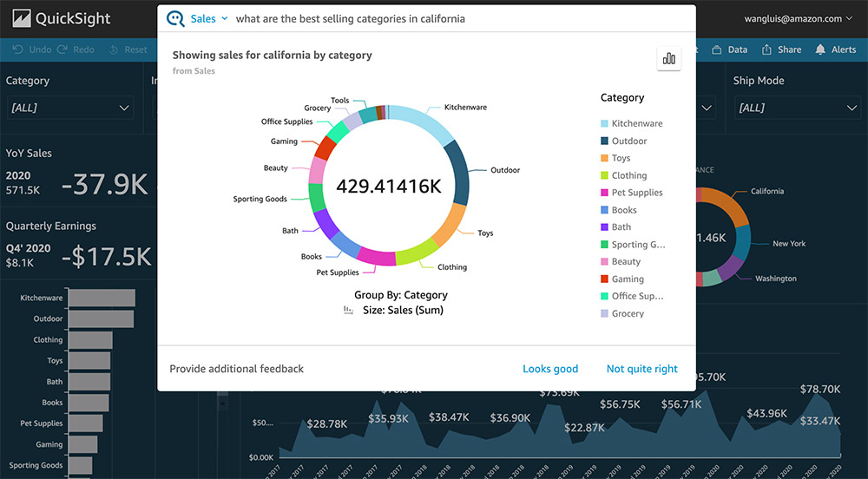The height and width of the screenshot is (479, 868).
Task: Click the Alerts button label
Action: [844, 49]
